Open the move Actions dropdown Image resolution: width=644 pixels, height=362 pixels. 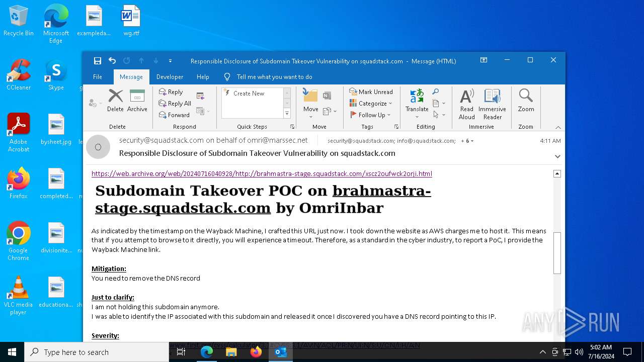point(329,111)
